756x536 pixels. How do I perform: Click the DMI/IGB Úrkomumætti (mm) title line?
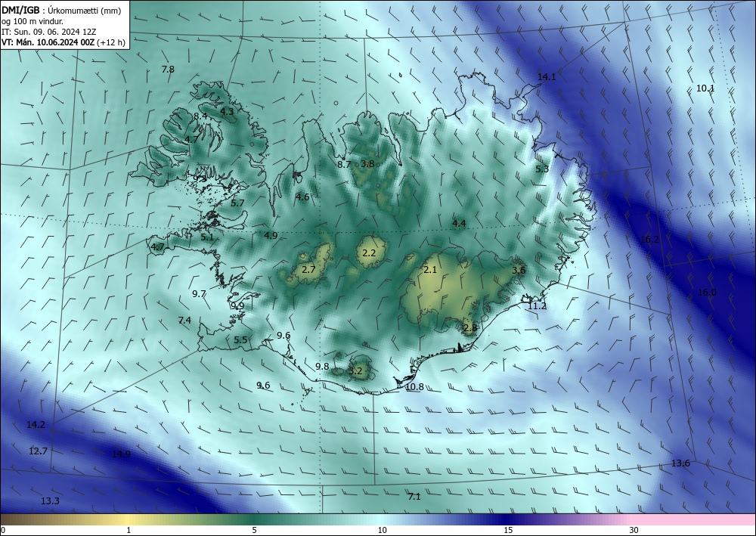pyautogui.click(x=61, y=11)
